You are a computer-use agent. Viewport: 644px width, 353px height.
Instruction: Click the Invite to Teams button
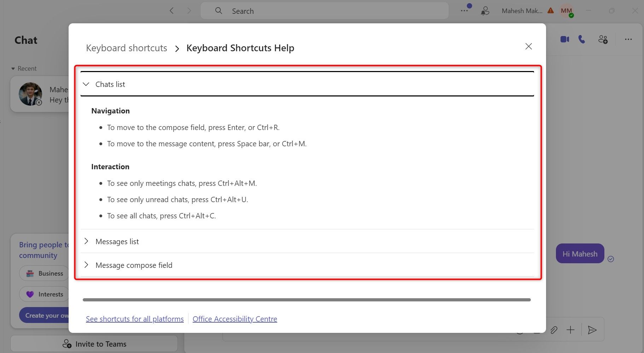pos(94,343)
